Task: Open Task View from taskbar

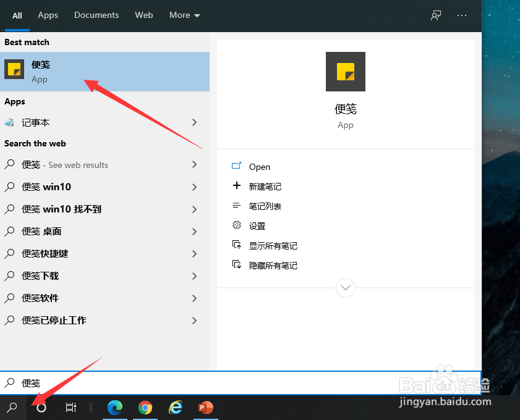Action: pyautogui.click(x=70, y=408)
